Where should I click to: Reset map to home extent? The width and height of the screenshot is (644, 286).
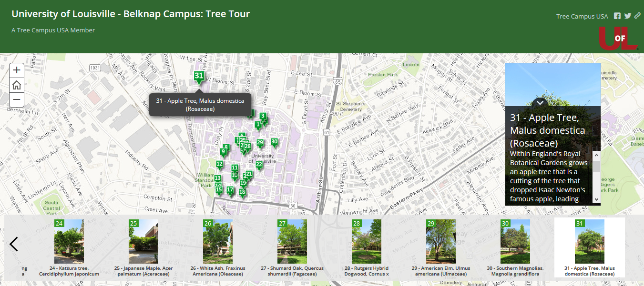(17, 85)
